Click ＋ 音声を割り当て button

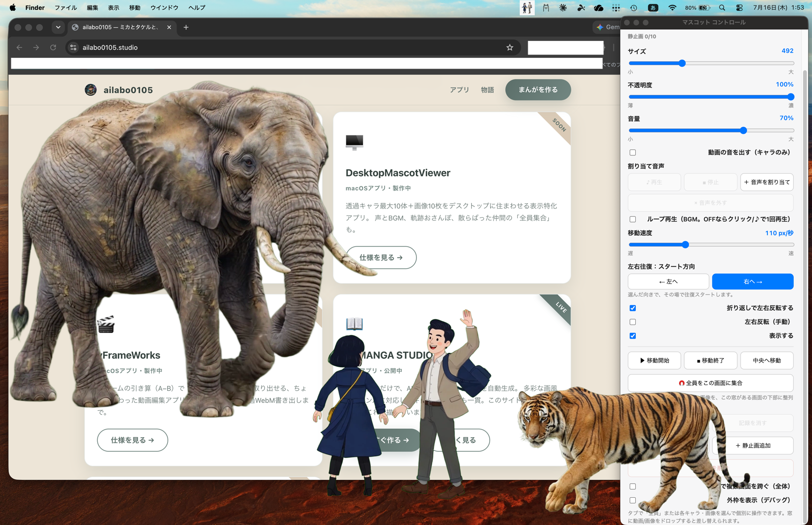tap(767, 182)
